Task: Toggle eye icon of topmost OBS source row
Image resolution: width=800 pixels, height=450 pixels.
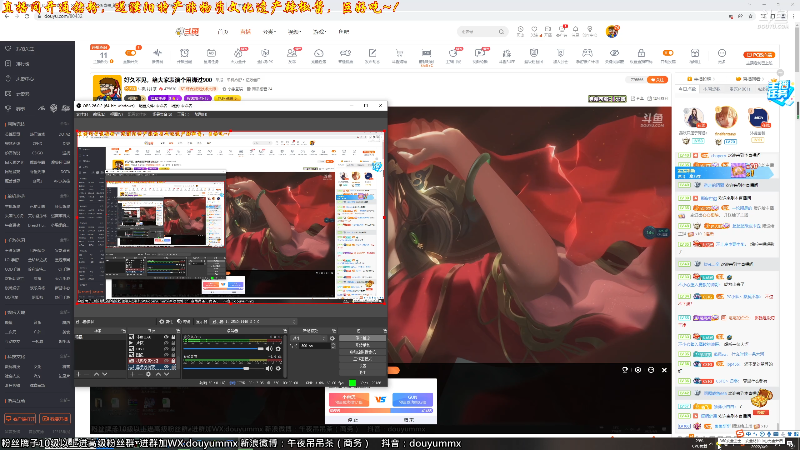Action: click(166, 337)
